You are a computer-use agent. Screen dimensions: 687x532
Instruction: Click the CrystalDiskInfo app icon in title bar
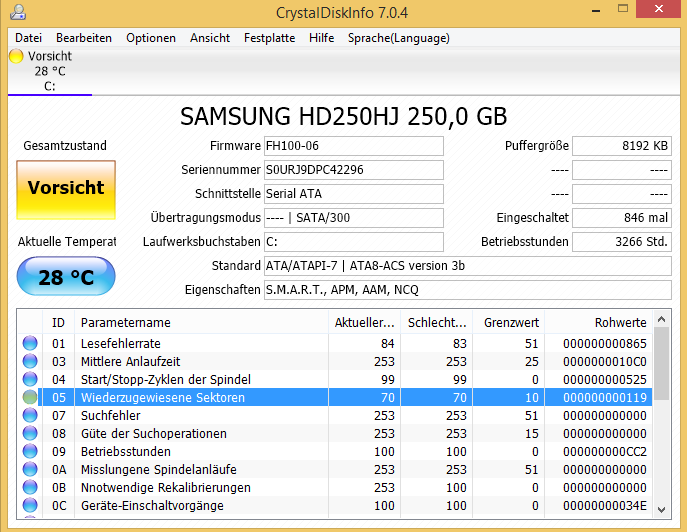[x=18, y=12]
